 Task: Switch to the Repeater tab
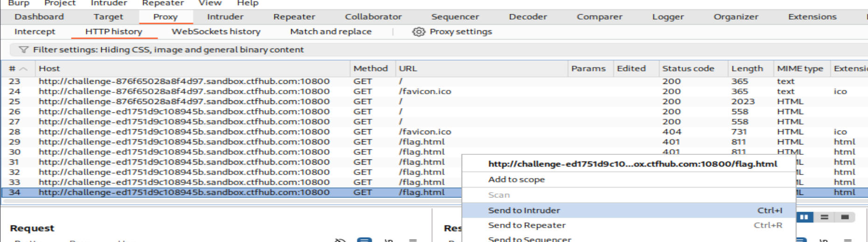[x=294, y=17]
